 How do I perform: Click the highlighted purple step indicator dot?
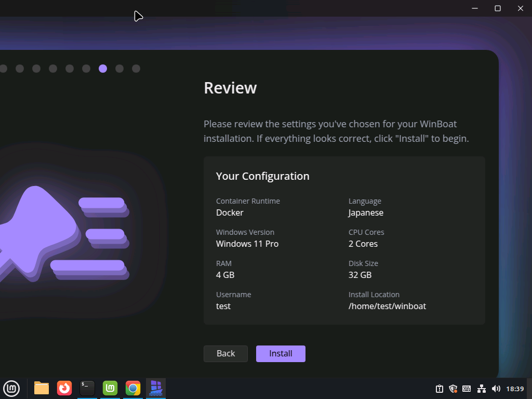pos(103,69)
